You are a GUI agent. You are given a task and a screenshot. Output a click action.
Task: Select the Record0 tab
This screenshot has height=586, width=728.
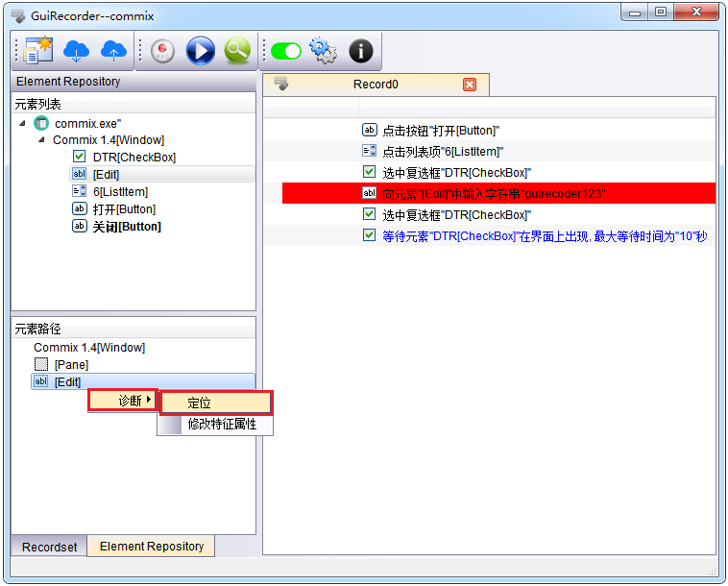pyautogui.click(x=376, y=85)
